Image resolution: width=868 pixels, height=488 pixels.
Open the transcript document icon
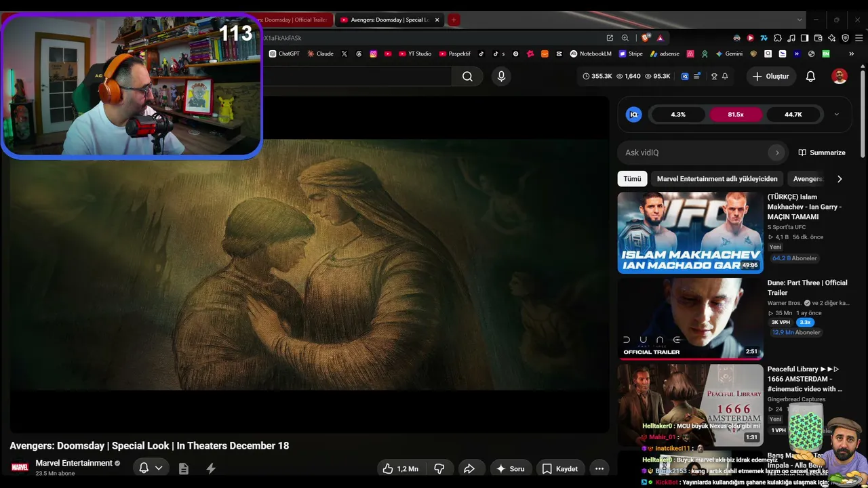[183, 468]
